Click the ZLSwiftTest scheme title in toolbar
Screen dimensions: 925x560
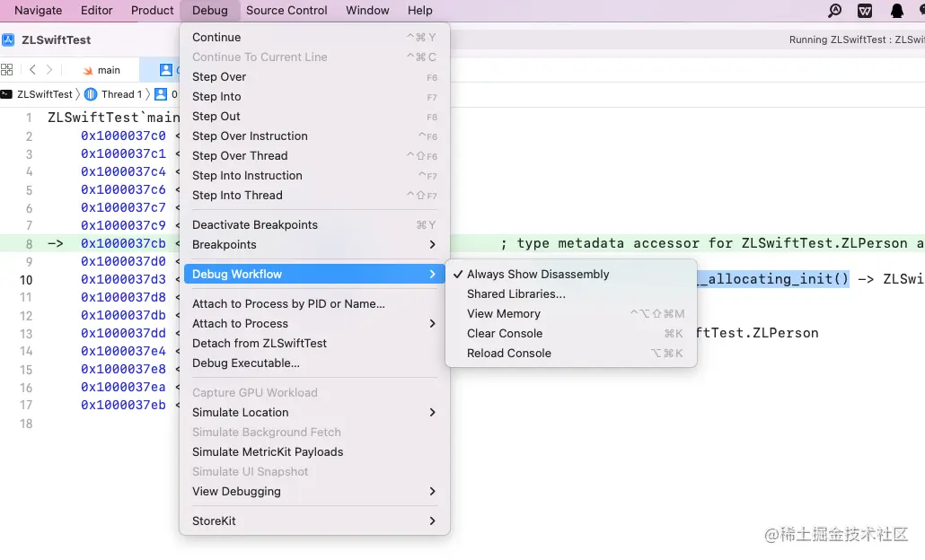[56, 40]
